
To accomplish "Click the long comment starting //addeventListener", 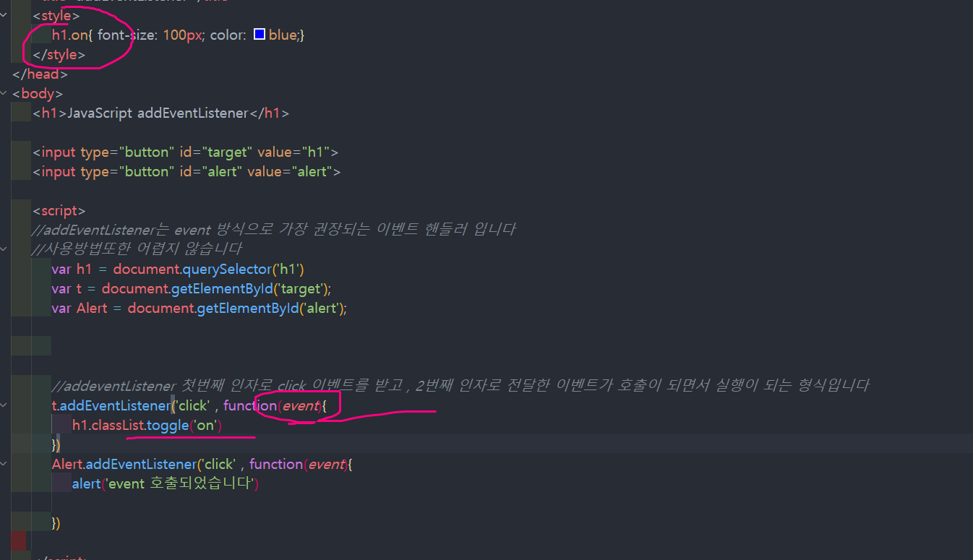I will click(460, 385).
